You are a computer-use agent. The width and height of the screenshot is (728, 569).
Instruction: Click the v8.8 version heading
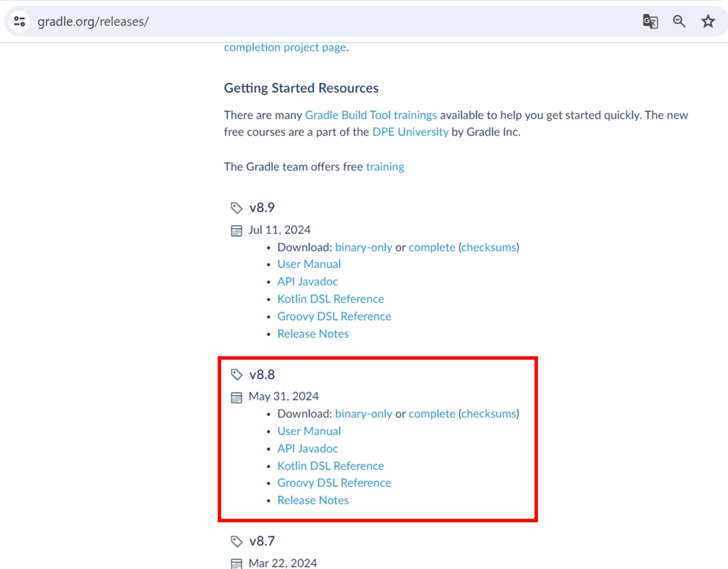pyautogui.click(x=262, y=375)
